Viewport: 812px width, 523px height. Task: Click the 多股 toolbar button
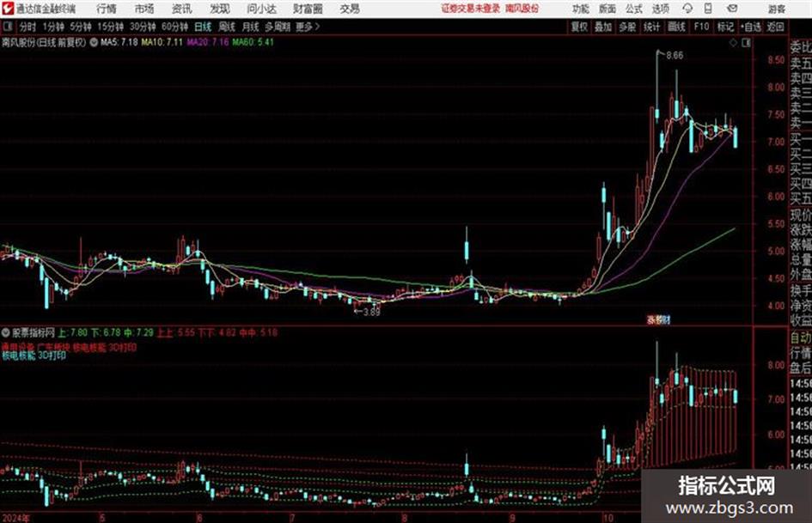[x=627, y=27]
